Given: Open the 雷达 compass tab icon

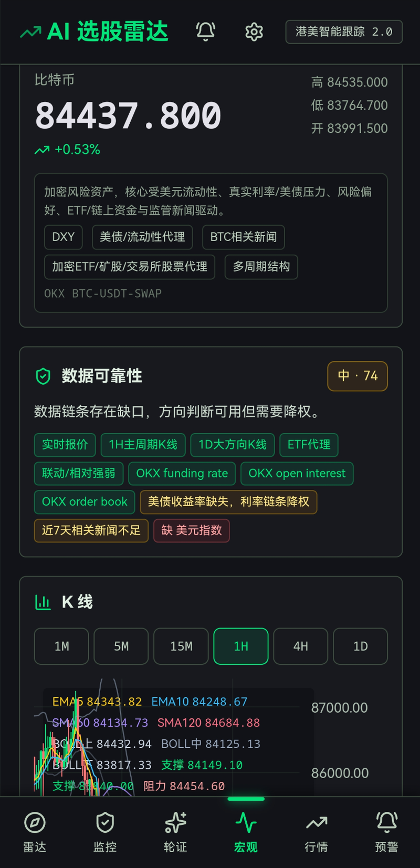Looking at the screenshot, I should [x=35, y=823].
